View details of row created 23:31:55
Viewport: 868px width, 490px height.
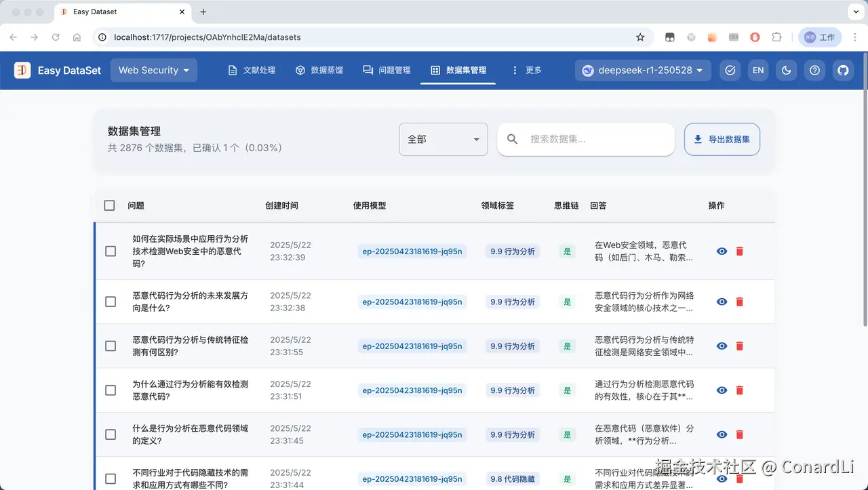722,346
